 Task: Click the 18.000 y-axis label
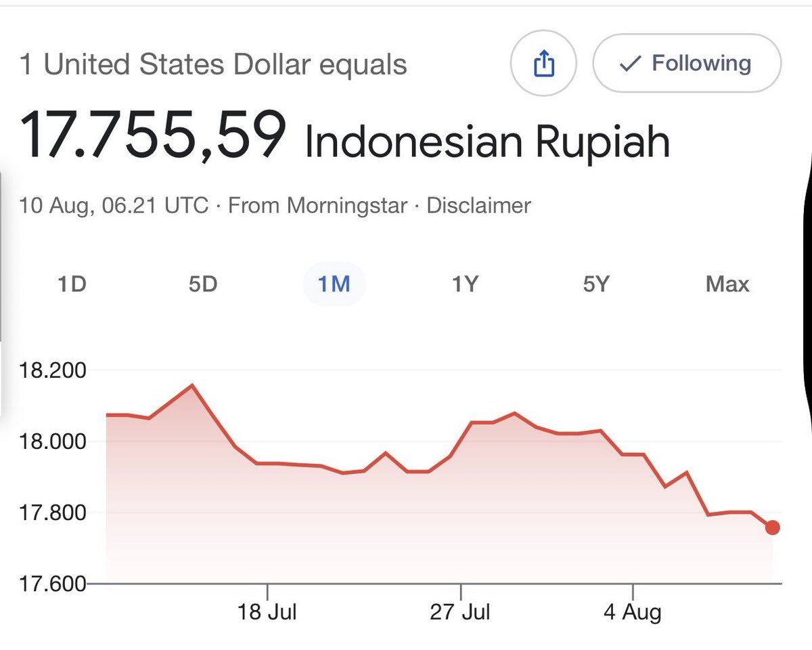(53, 441)
